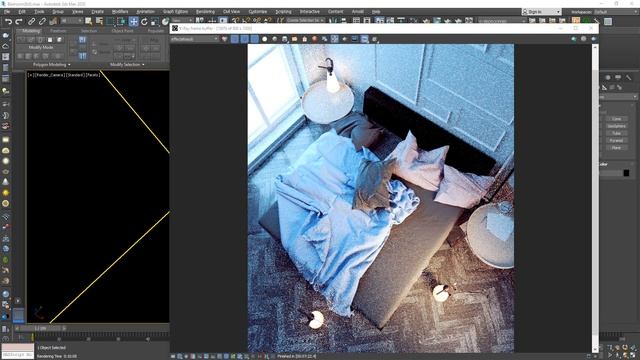The width and height of the screenshot is (640, 360).
Task: Toggle the green channel in V-Ray frame buffer
Action: coord(244,39)
